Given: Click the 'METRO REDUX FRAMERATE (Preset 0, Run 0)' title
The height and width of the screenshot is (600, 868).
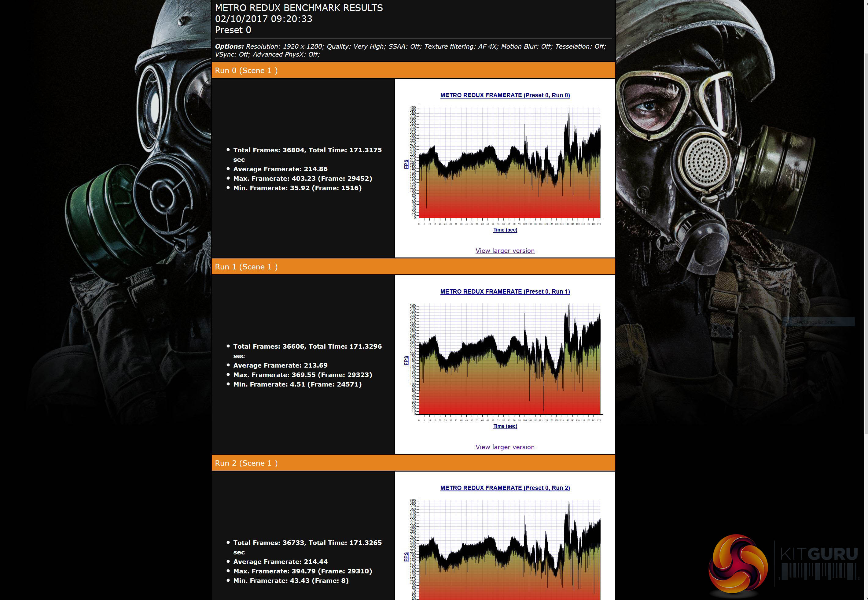Looking at the screenshot, I should pyautogui.click(x=505, y=95).
